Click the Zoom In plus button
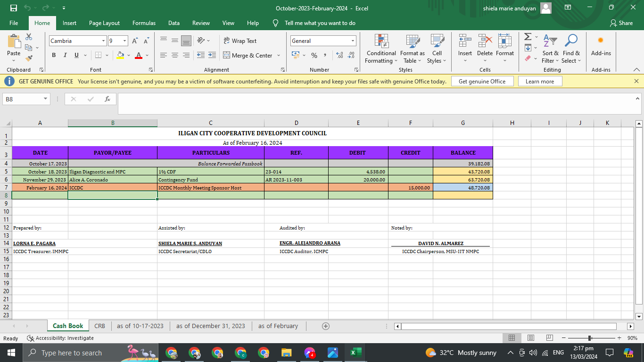Screen dimensions: 644x362 (x=619, y=338)
